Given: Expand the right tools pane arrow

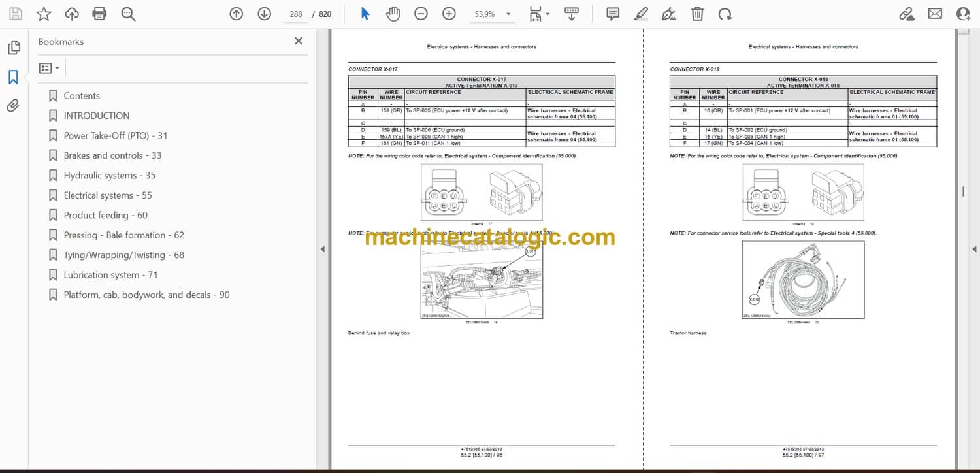Looking at the screenshot, I should point(974,249).
